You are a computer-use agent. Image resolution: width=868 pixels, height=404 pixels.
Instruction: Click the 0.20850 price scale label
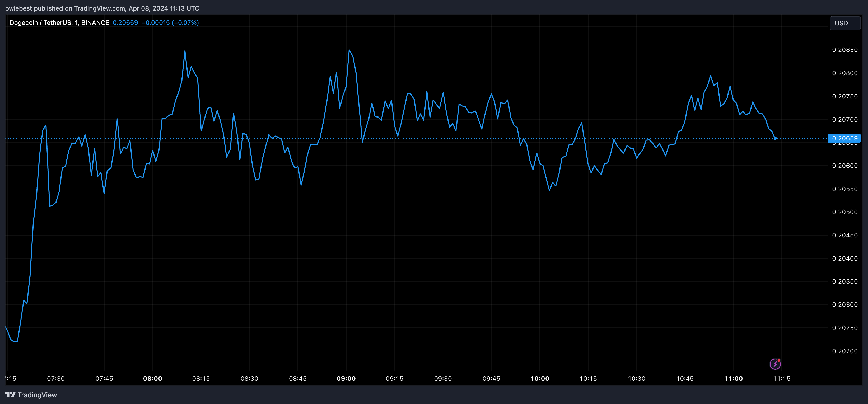845,50
